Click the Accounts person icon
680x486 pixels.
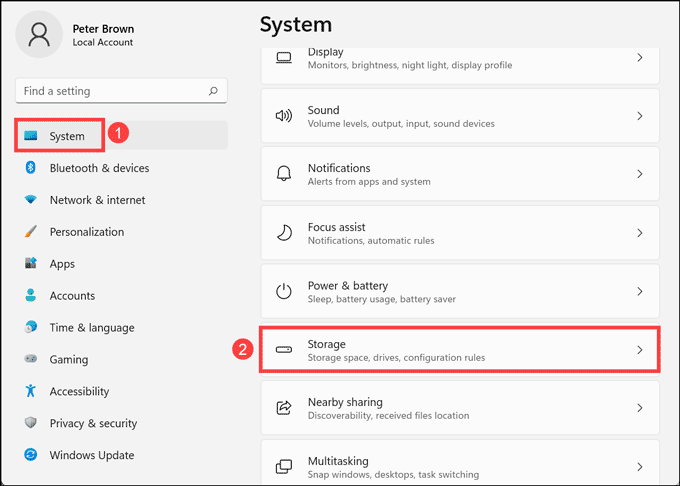[x=30, y=295]
